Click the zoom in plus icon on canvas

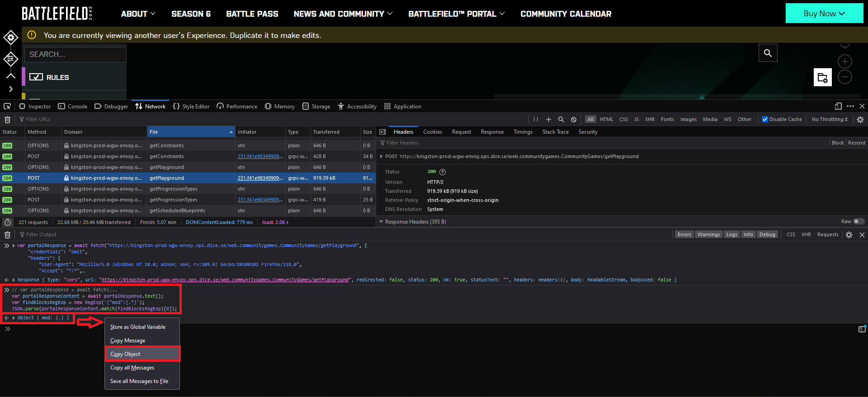click(x=844, y=61)
